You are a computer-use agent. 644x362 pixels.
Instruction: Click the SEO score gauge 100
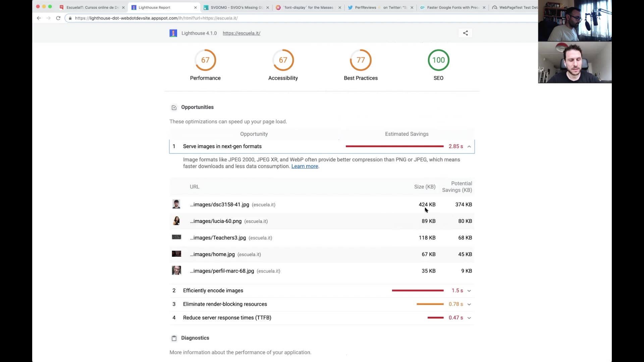pos(438,60)
